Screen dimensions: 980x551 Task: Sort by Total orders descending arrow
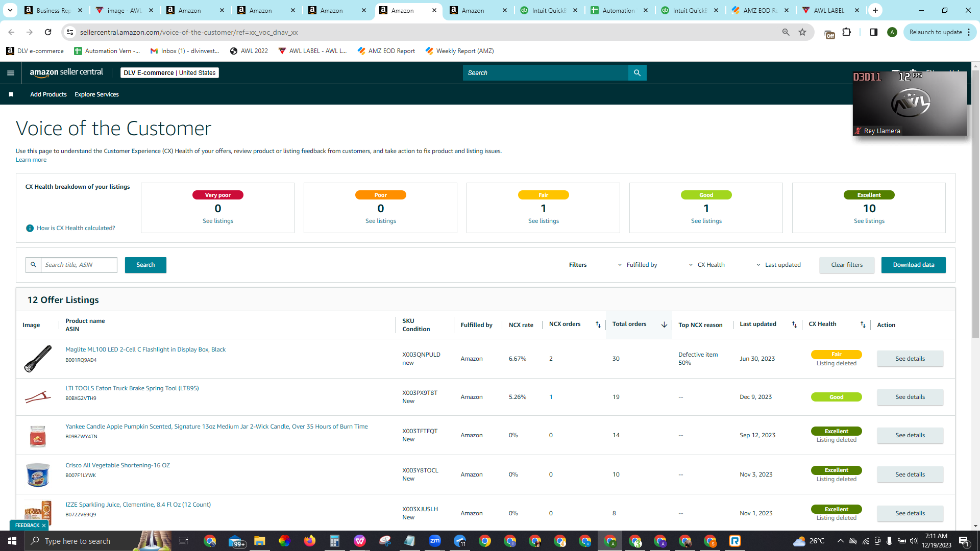664,324
